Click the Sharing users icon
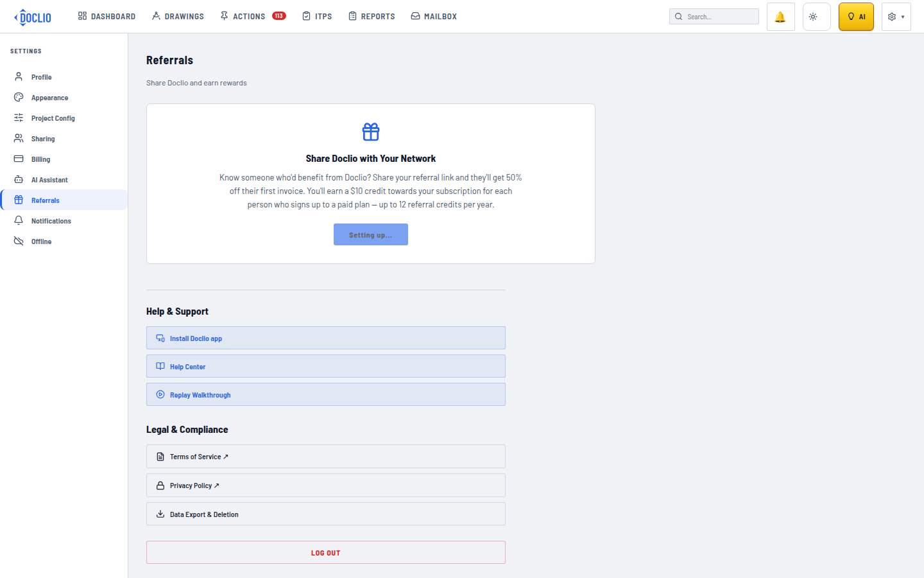The height and width of the screenshot is (578, 924). (19, 138)
